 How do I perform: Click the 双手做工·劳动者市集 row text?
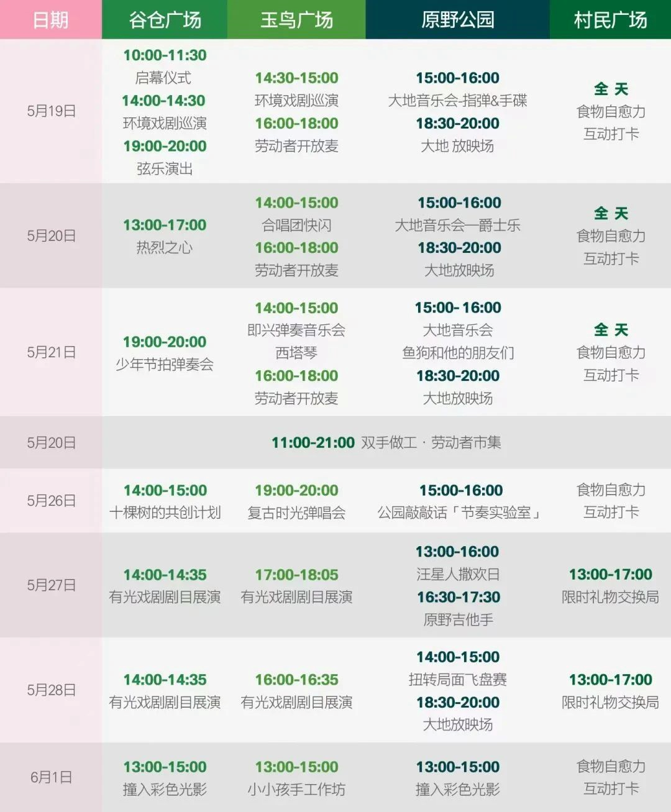click(431, 442)
